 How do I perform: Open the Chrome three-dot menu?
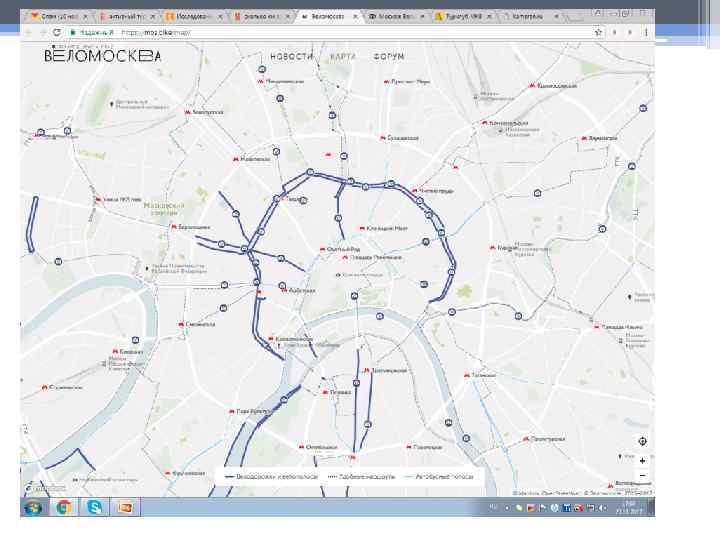coord(646,32)
